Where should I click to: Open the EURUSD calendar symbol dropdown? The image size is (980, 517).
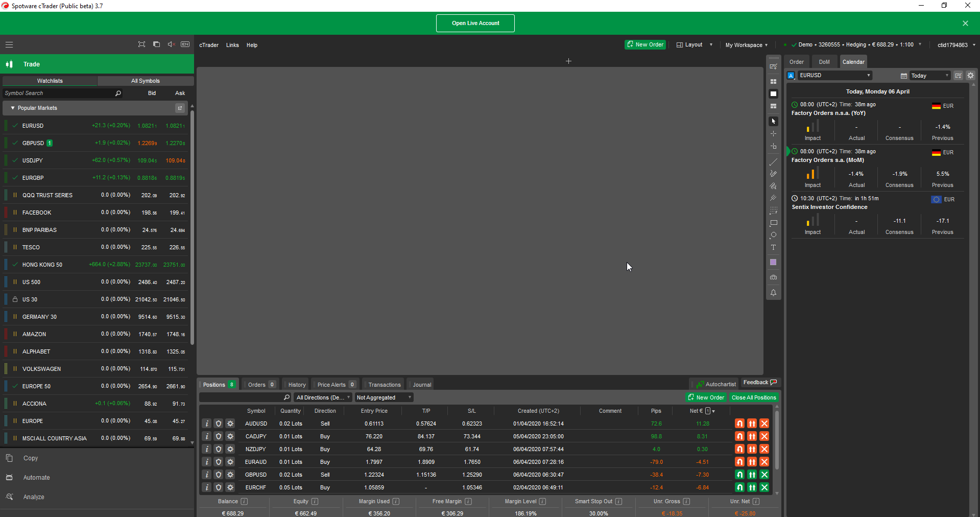point(868,76)
